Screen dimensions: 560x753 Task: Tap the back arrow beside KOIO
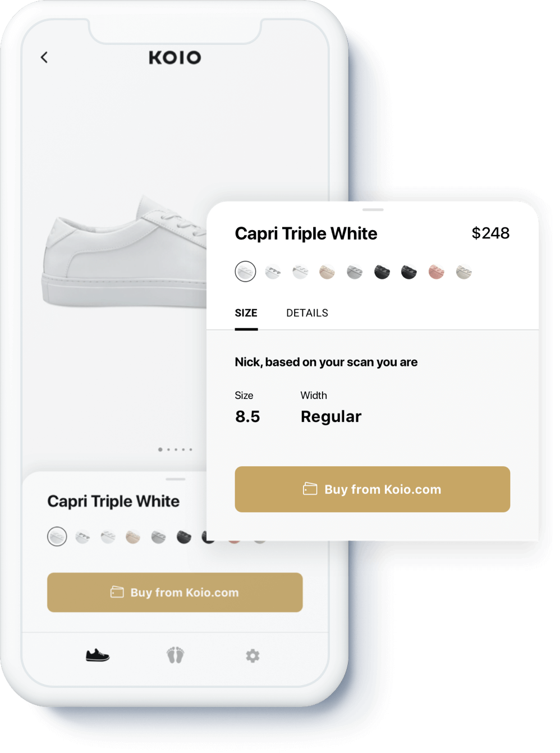(x=44, y=57)
